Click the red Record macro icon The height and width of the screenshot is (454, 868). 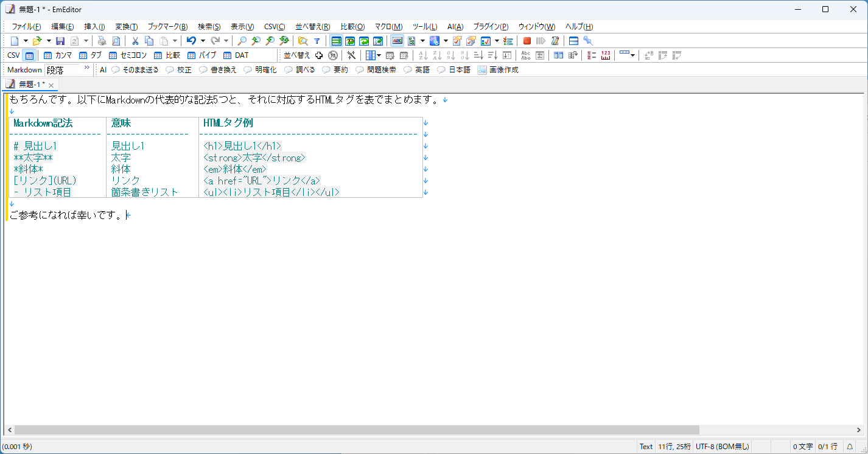527,41
